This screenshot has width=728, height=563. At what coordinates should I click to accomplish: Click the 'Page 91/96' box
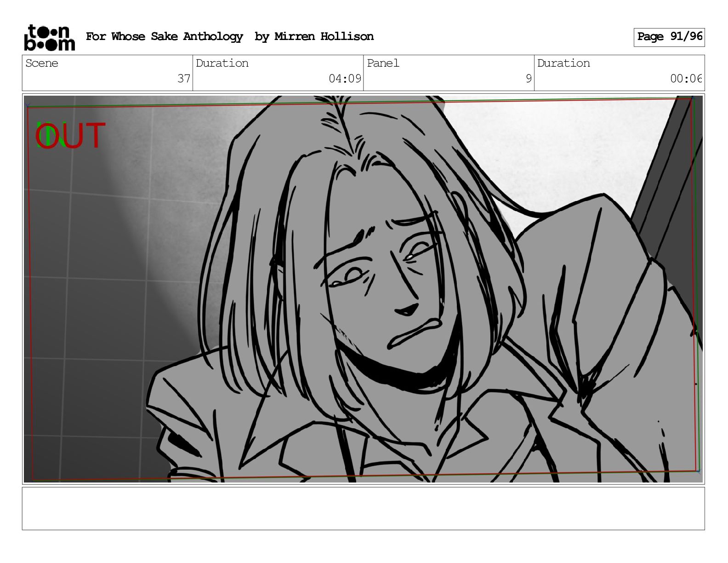point(669,37)
